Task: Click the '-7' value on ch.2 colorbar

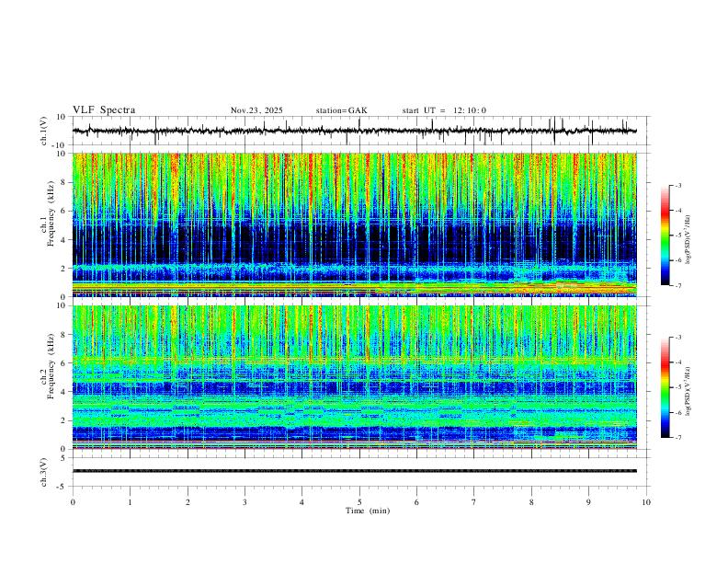Action: click(677, 437)
